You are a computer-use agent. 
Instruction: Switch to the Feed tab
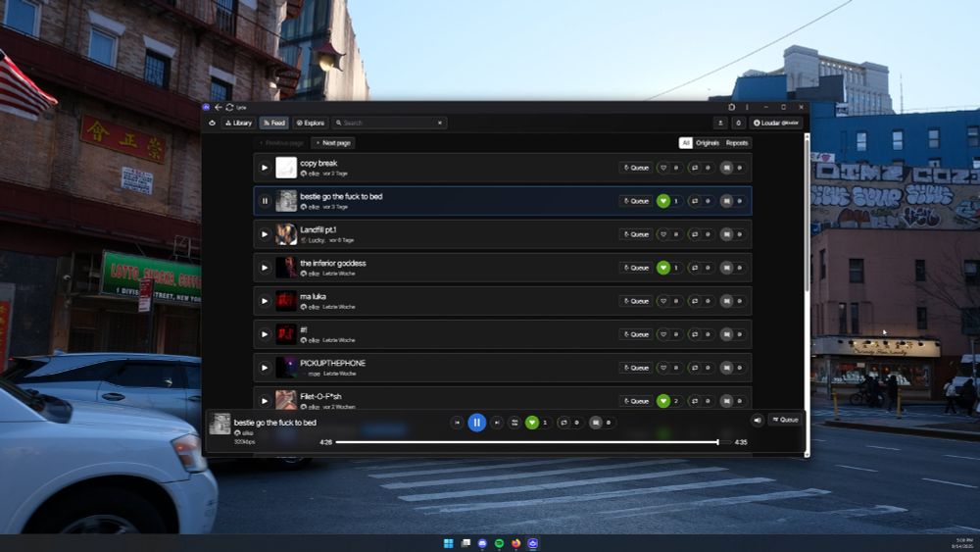(273, 124)
